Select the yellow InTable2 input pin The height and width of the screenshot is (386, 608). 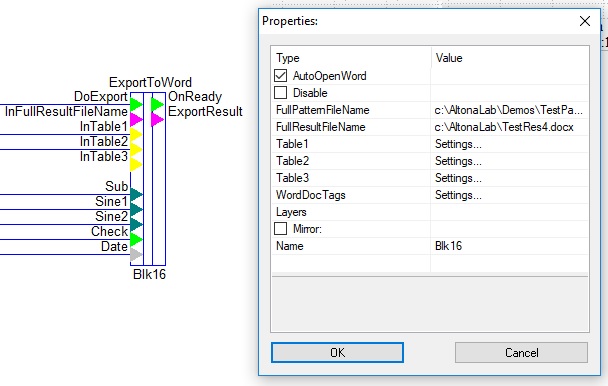point(136,149)
